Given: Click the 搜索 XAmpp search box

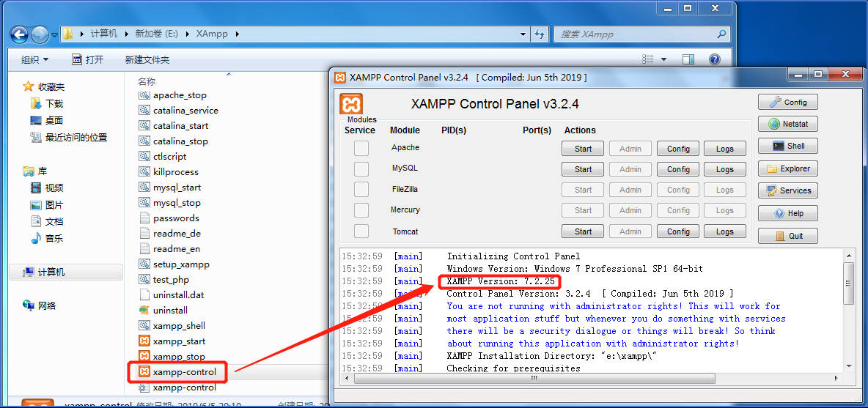Looking at the screenshot, I should tap(641, 34).
